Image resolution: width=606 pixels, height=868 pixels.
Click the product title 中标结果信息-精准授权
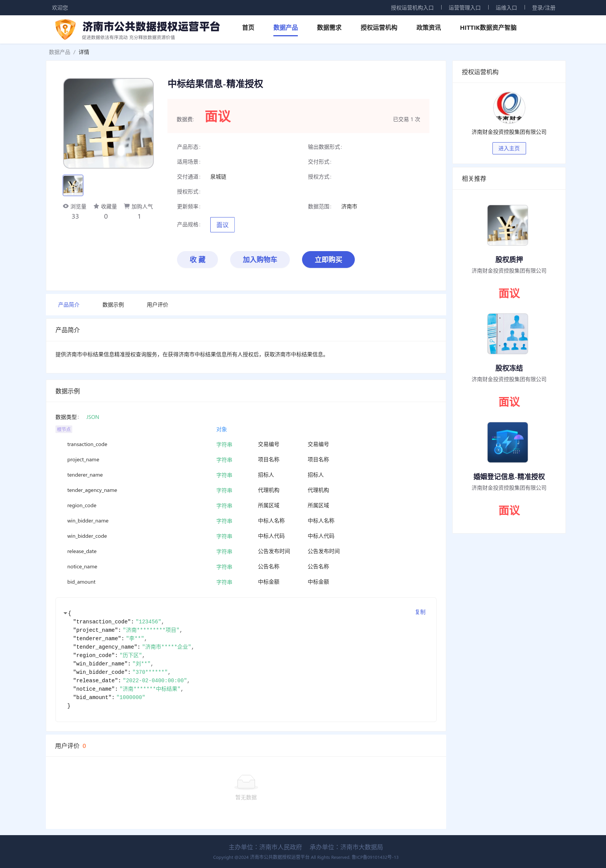215,84
